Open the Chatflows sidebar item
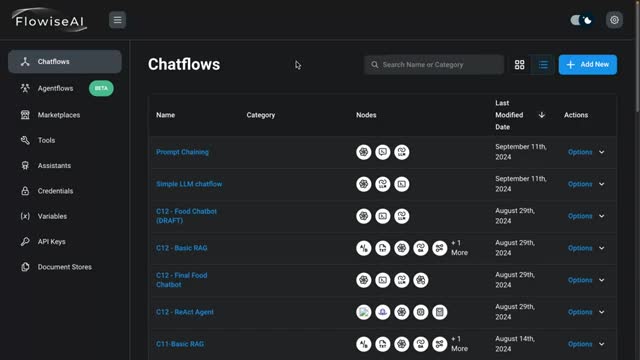 point(65,62)
